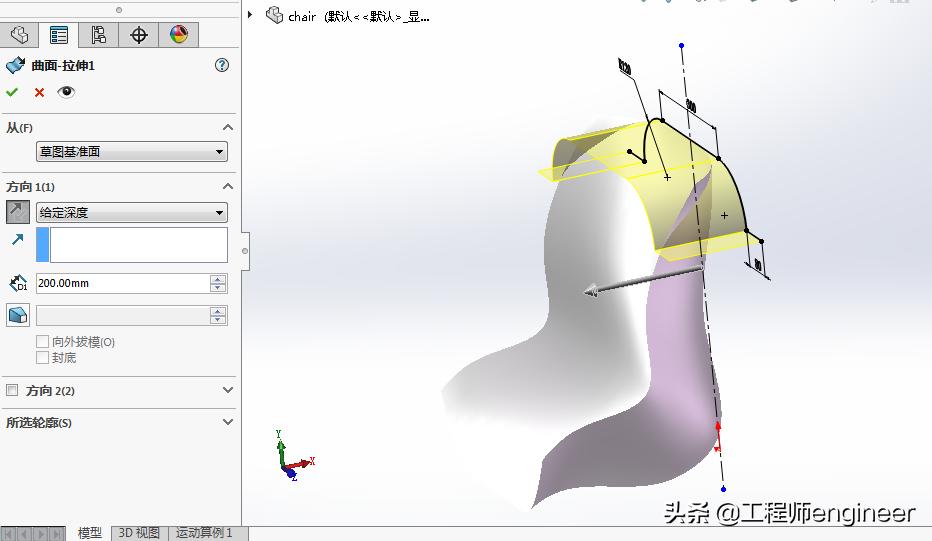Click the draft angle input field

[122, 315]
